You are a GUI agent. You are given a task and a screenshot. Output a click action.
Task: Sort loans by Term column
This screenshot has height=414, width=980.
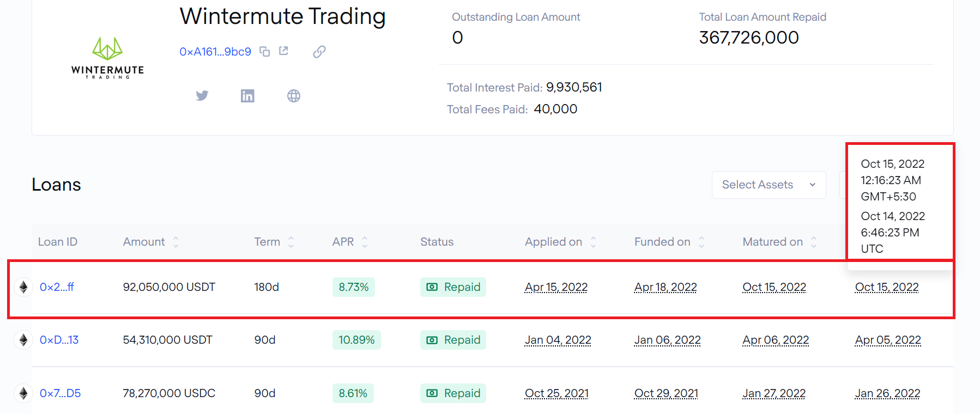tap(291, 242)
